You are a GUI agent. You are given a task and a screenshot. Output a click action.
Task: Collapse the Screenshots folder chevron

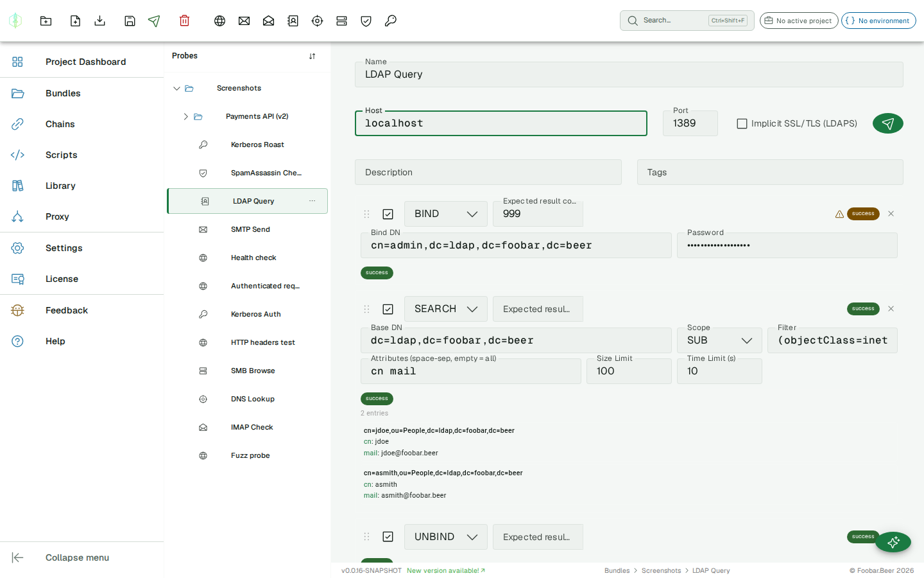pos(176,88)
